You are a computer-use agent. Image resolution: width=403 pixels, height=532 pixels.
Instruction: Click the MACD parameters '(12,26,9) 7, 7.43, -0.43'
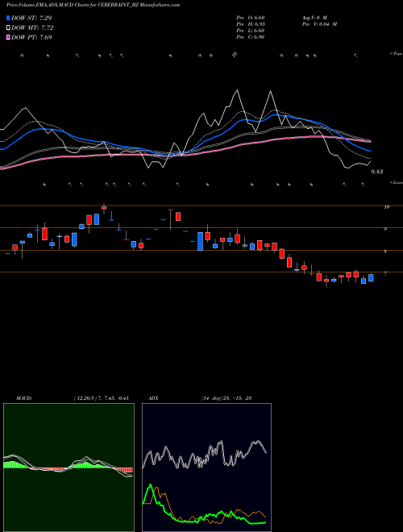pyautogui.click(x=101, y=398)
